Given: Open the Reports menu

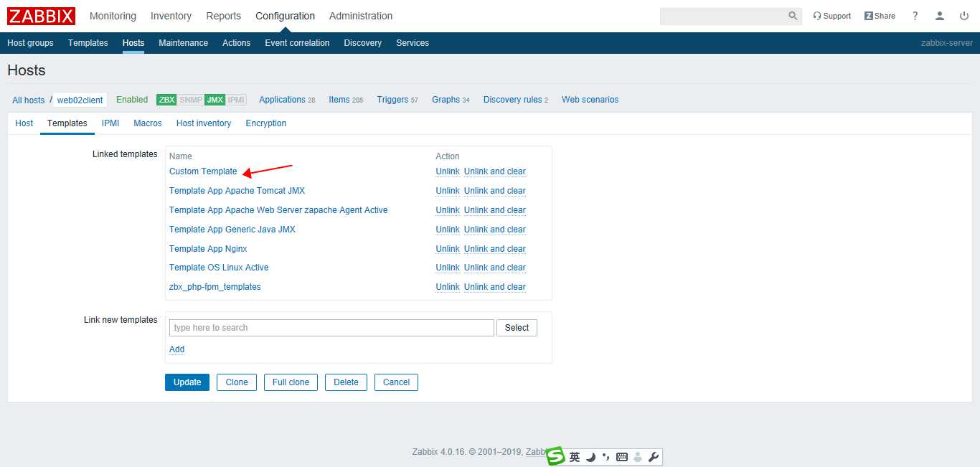Looking at the screenshot, I should click(x=224, y=16).
